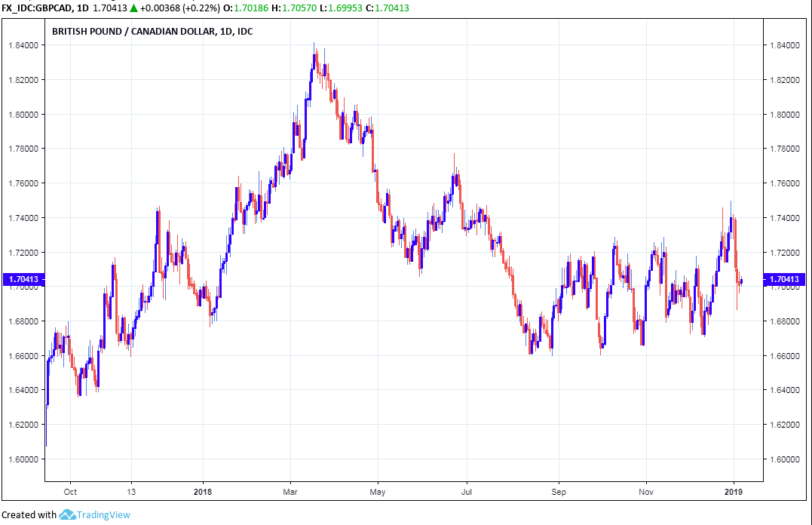Click the green up arrow in header
812x525 pixels.
pos(133,8)
